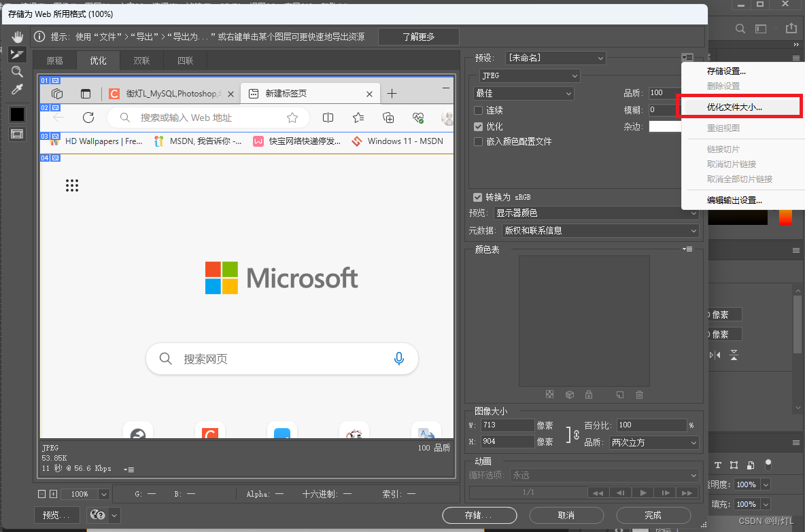Click Photoshop's workspace layout icon
The height and width of the screenshot is (532, 805).
click(761, 29)
